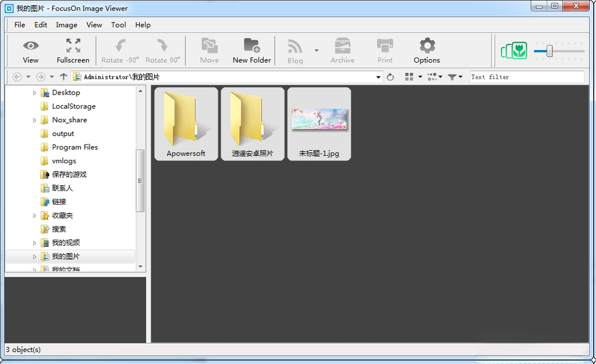
Task: Click the Archive toolbar icon
Action: click(342, 45)
